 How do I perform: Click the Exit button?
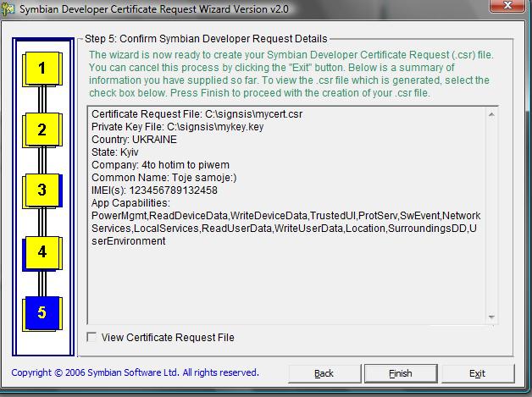(477, 373)
